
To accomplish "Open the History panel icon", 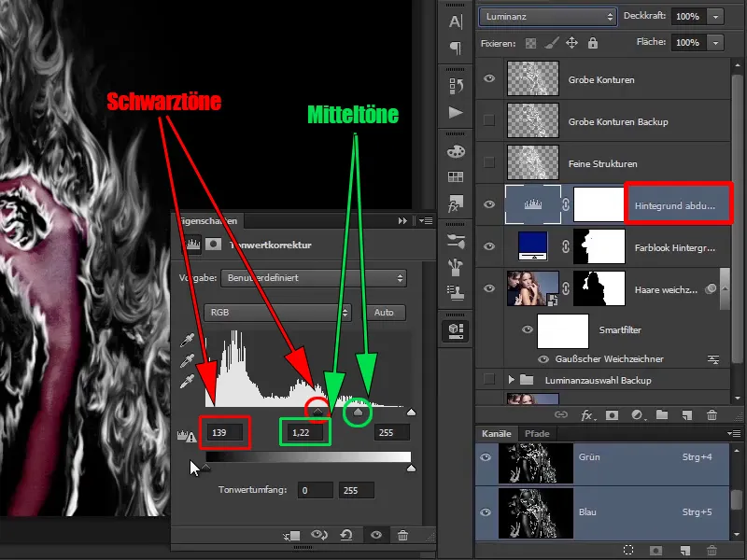I will (456, 86).
